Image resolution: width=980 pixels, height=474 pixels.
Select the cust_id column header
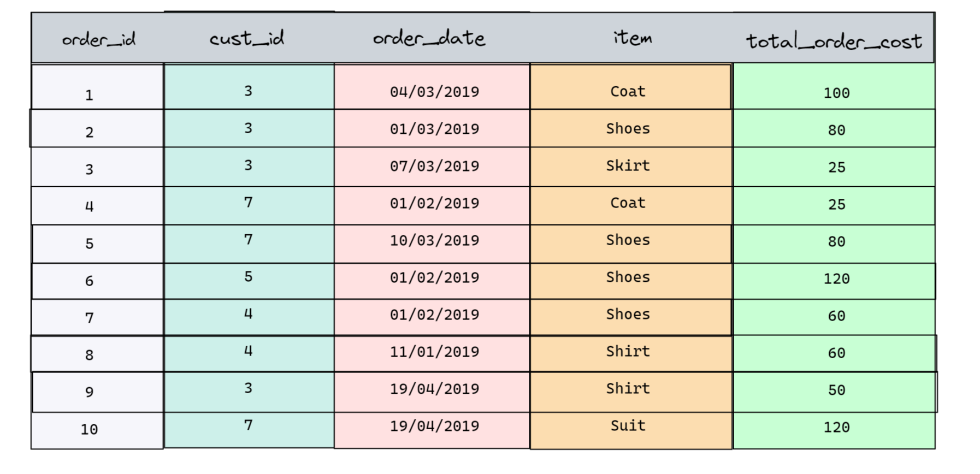(x=249, y=37)
